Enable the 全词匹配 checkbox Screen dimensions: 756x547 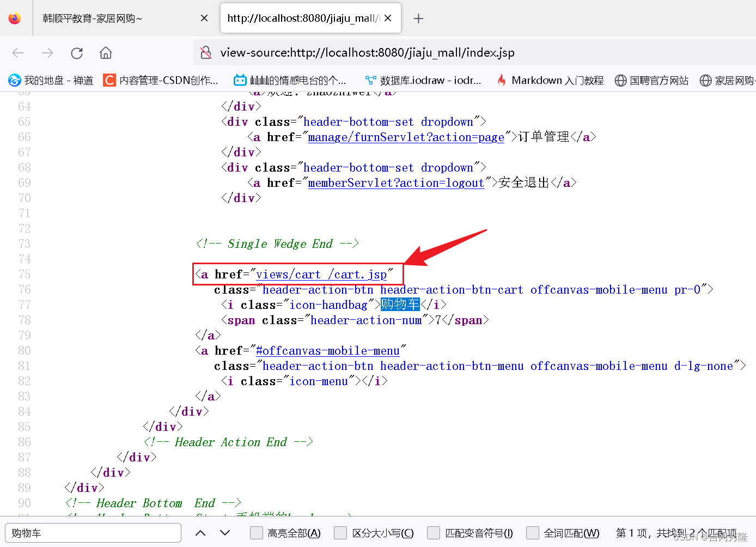533,533
